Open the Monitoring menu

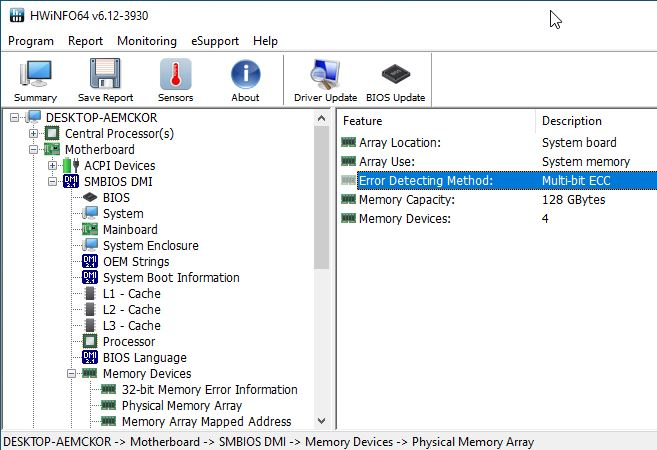147,41
